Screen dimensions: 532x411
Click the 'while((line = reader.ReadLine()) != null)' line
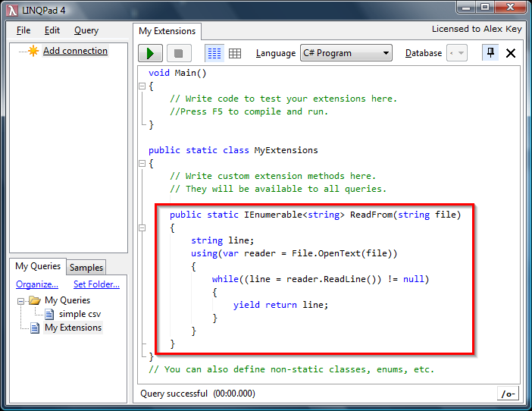coord(321,279)
